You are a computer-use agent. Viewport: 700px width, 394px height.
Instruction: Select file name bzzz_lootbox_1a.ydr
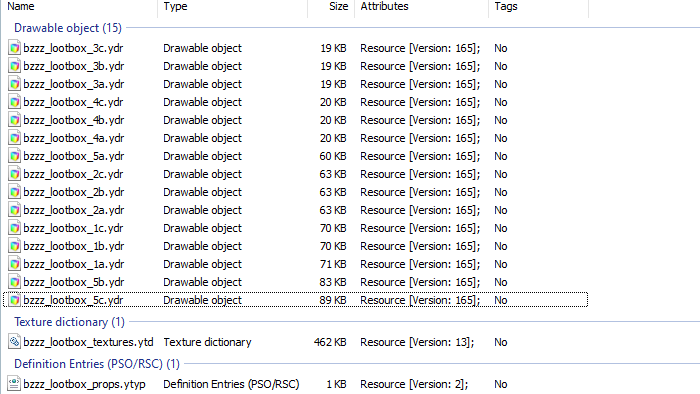[x=74, y=264]
